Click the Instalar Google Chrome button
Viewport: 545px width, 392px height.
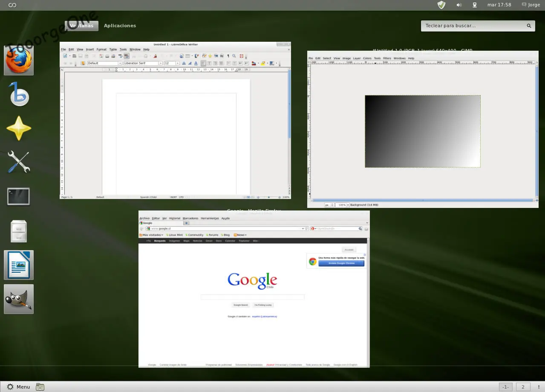341,263
